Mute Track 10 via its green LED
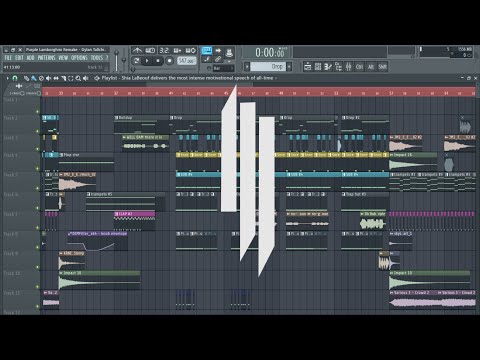The image size is (480, 360). point(37,287)
